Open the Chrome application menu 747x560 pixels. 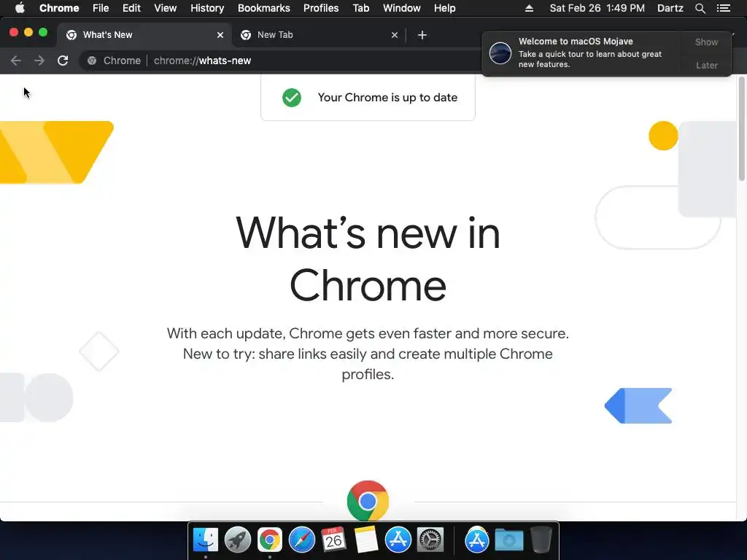pyautogui.click(x=59, y=8)
